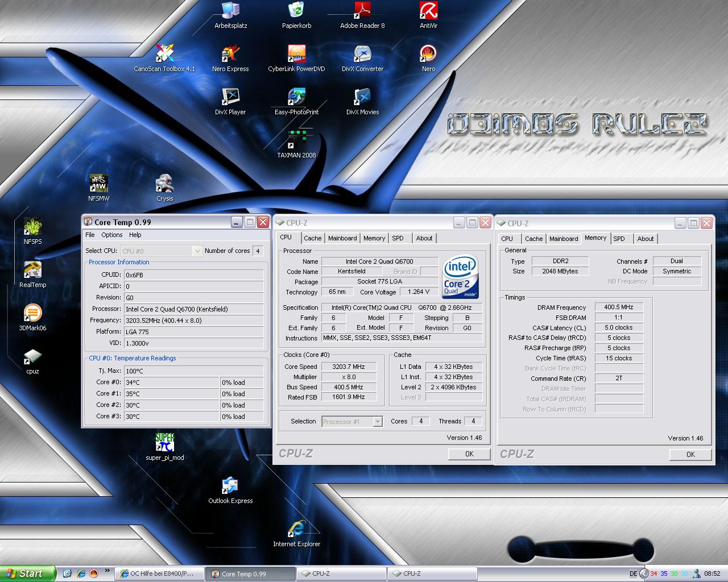Click the Intel Core 2 Quad logo
The image size is (728, 582).
click(460, 277)
